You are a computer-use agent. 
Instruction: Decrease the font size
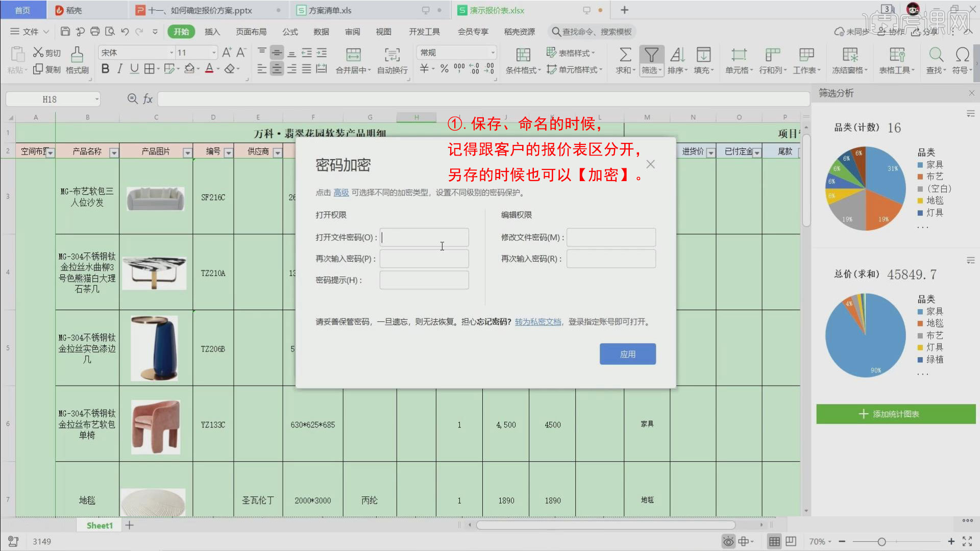tap(241, 53)
